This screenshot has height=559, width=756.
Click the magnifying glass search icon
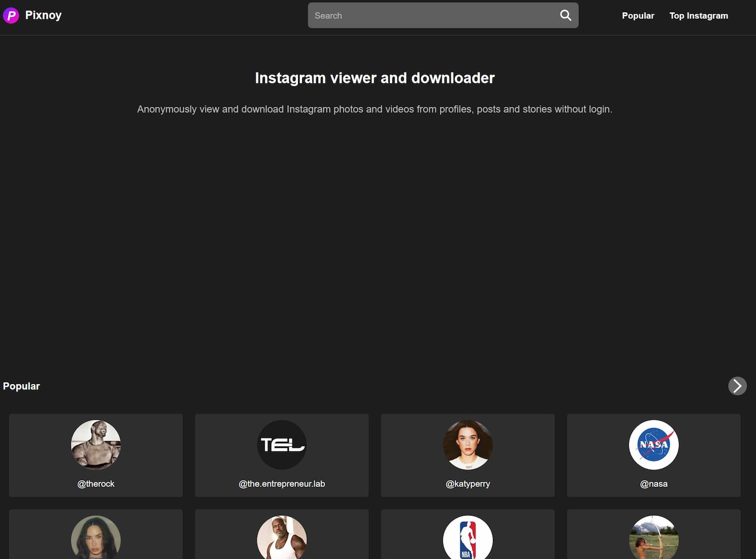(566, 16)
